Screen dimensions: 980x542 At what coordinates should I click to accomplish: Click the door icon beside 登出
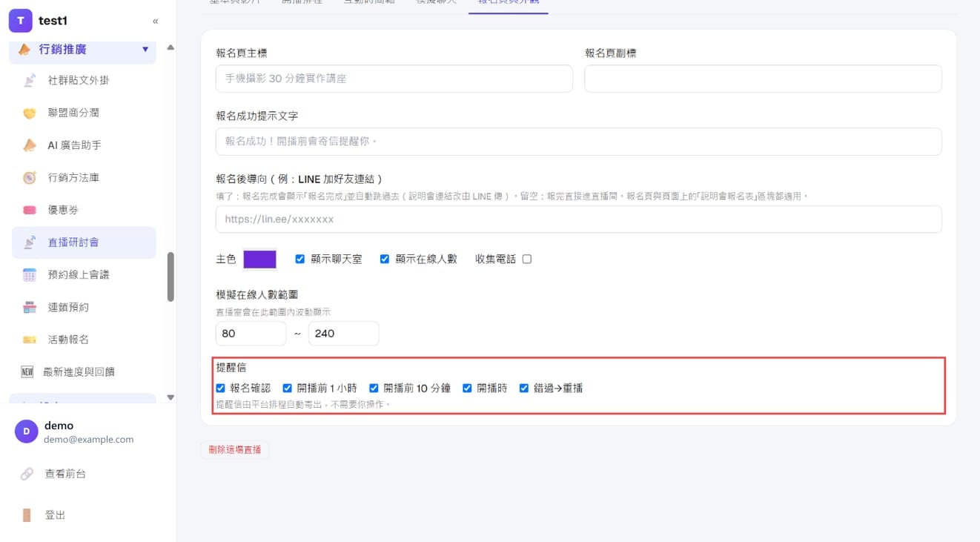click(x=27, y=515)
